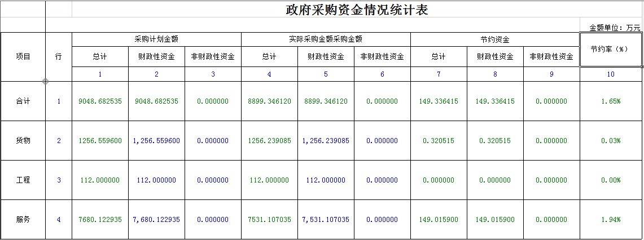Image resolution: width=644 pixels, height=240 pixels.
Task: Click the 1.94% savings rate cell
Action: click(x=610, y=220)
